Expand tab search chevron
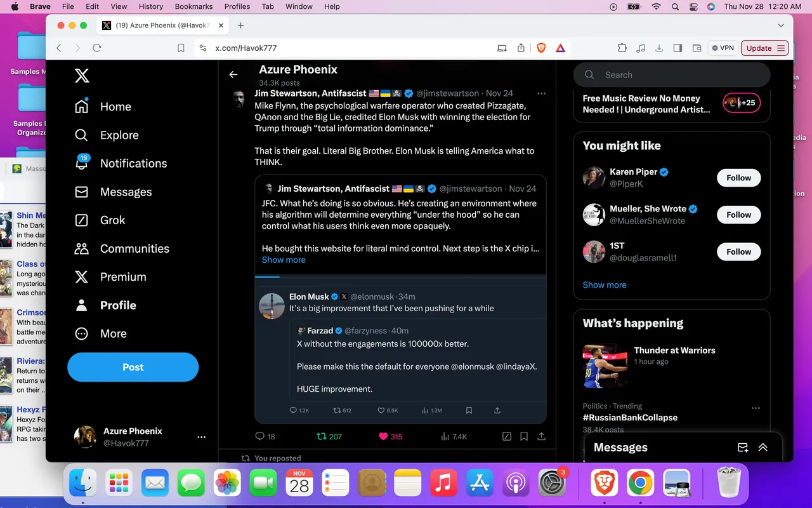Screen dimensions: 812x508 [x=781, y=25]
